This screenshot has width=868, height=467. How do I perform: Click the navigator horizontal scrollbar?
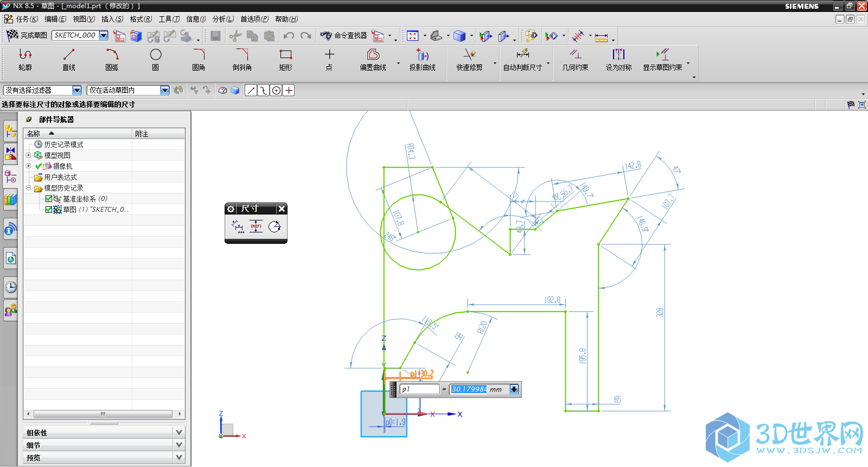pyautogui.click(x=104, y=414)
